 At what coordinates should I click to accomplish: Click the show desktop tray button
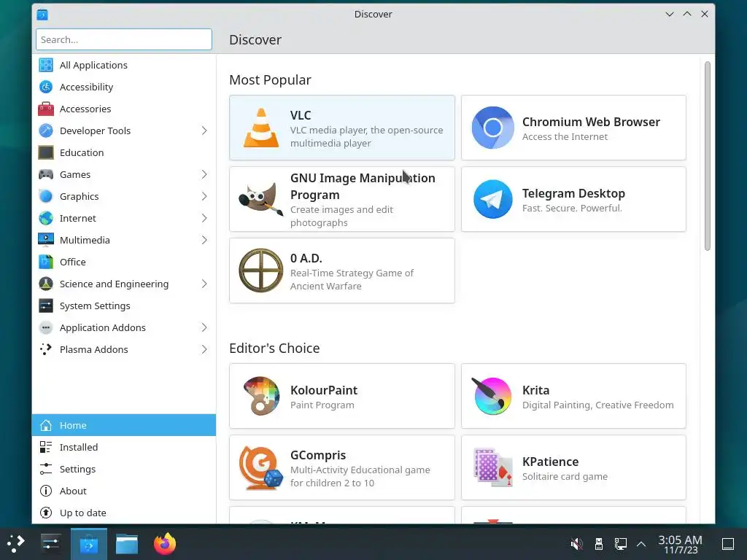point(728,544)
